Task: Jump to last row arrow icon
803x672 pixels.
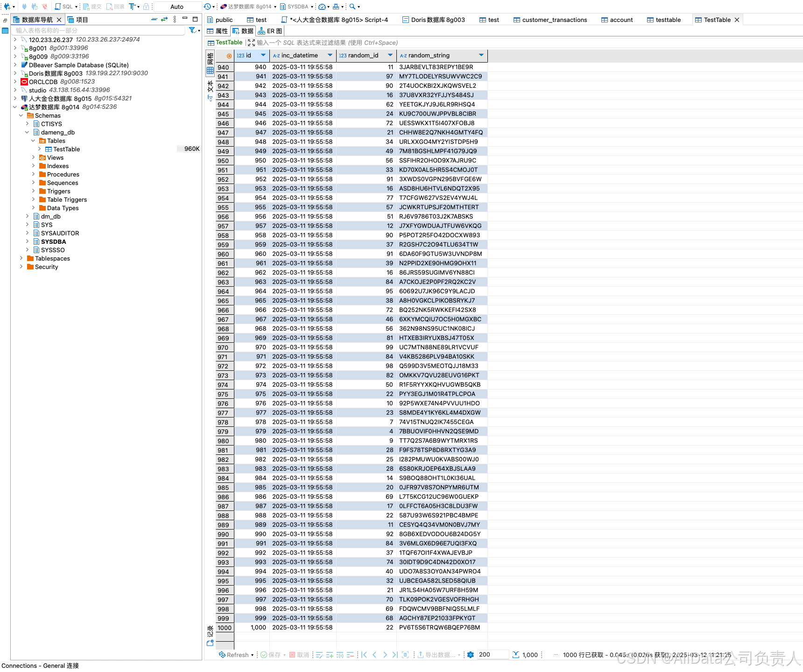Action: (395, 655)
